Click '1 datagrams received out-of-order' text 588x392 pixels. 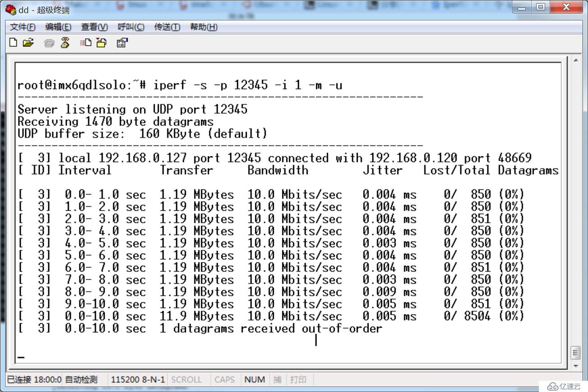(x=271, y=328)
